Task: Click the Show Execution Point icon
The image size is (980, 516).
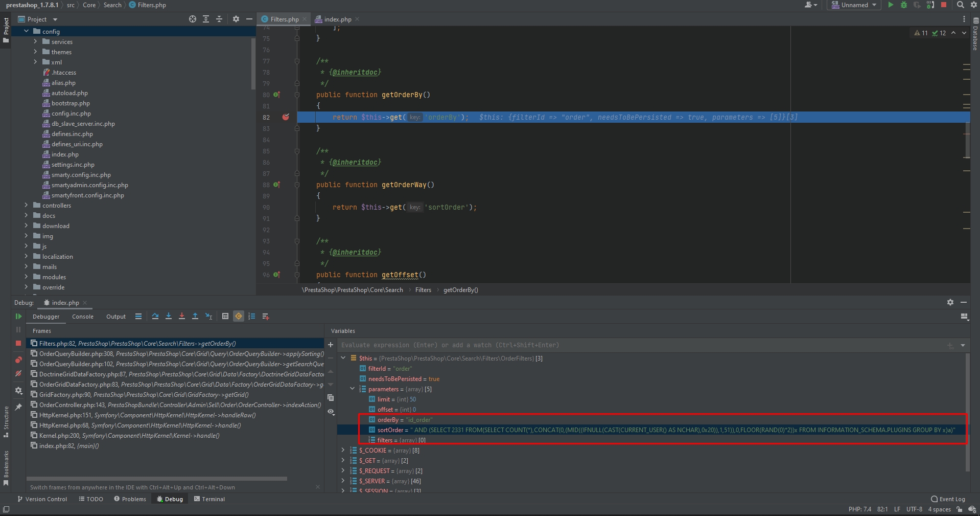Action: coord(138,317)
